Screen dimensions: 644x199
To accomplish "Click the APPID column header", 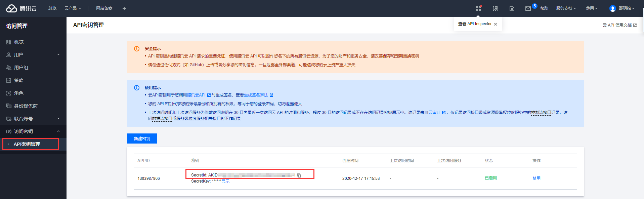I will click(x=143, y=161).
